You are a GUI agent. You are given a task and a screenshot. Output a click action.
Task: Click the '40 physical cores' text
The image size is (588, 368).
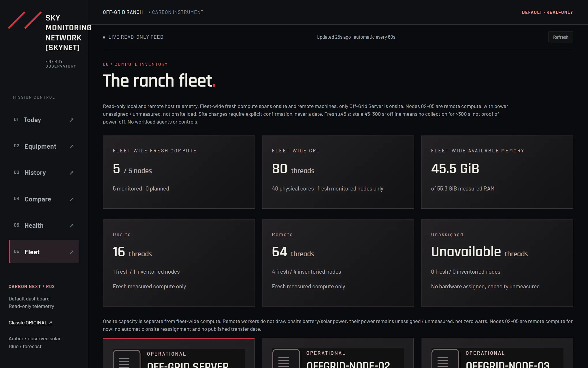coord(293,188)
